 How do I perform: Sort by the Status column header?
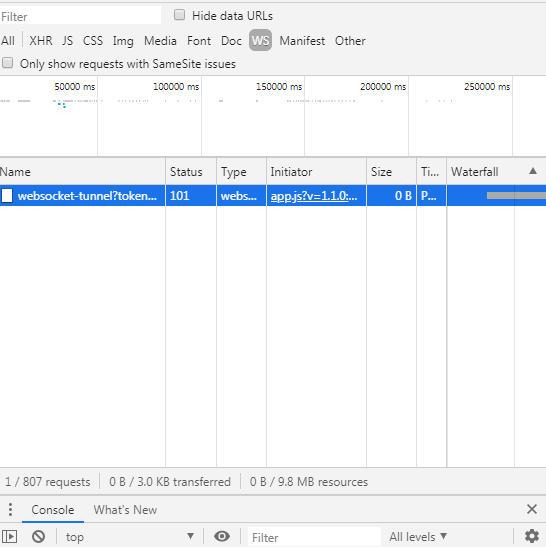[191, 172]
